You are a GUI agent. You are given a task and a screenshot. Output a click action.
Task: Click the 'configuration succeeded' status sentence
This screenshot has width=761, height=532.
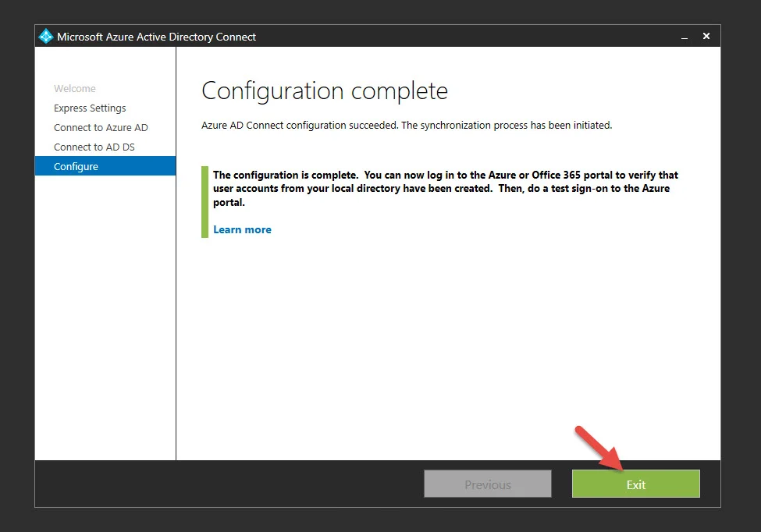click(x=407, y=125)
